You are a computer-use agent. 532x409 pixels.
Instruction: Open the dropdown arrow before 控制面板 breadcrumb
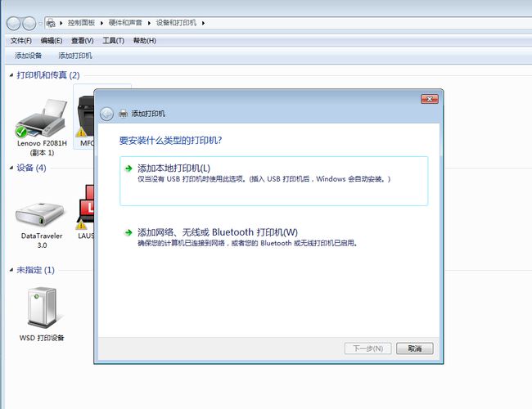[61, 23]
